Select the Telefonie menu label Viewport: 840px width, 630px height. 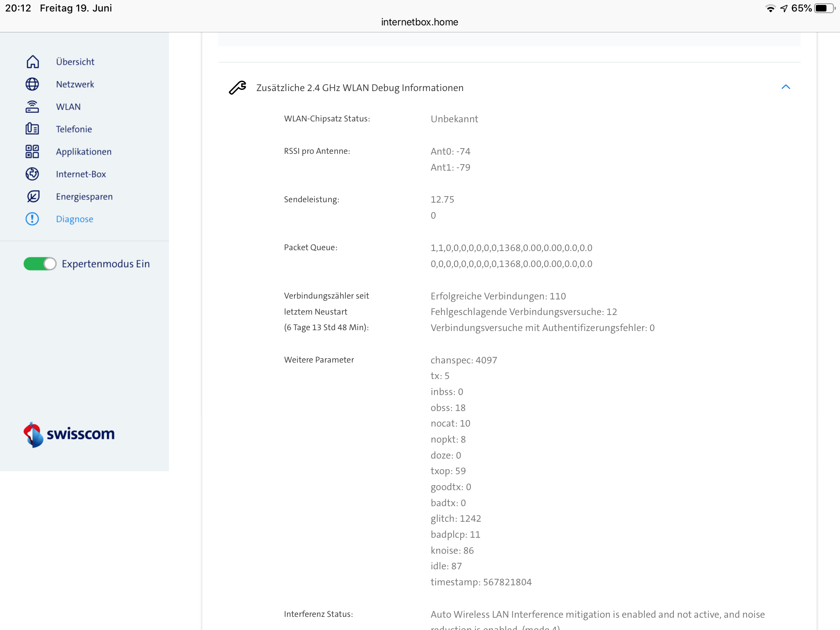tap(74, 129)
